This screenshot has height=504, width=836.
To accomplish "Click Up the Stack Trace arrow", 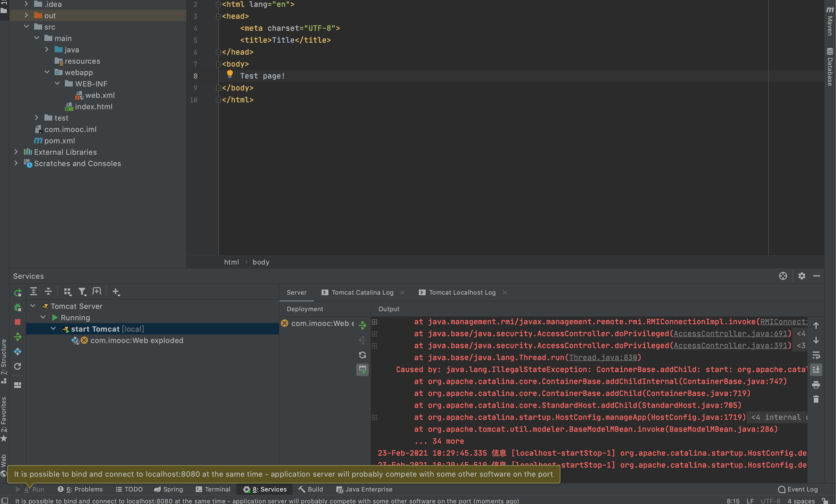I will (x=816, y=326).
